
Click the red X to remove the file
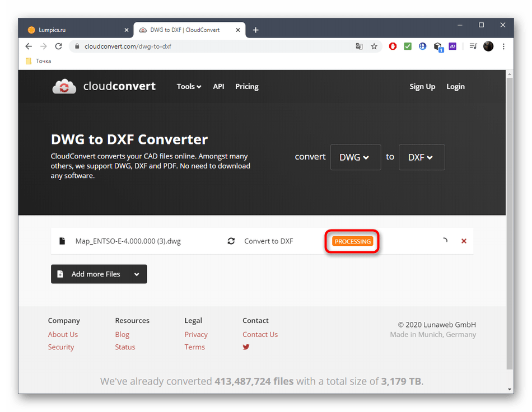click(x=463, y=241)
